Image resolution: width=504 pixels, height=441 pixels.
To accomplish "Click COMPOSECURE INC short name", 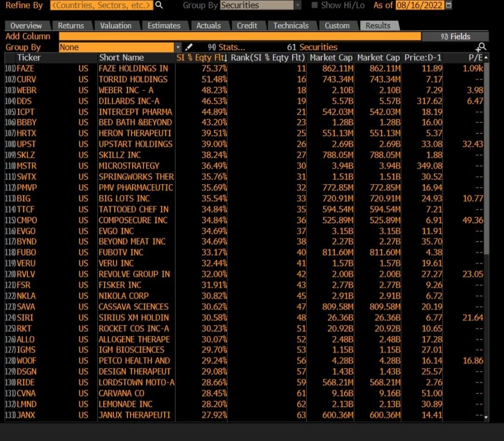I will click(133, 220).
